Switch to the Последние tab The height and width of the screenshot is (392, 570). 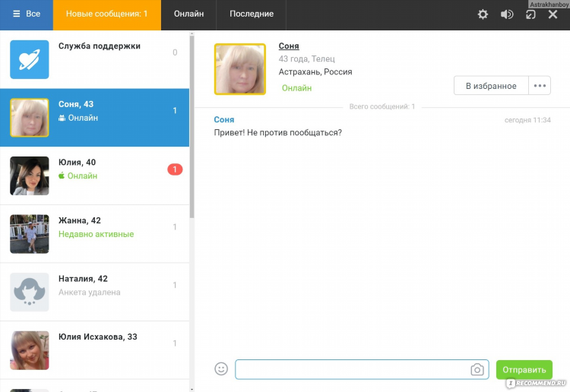(252, 15)
